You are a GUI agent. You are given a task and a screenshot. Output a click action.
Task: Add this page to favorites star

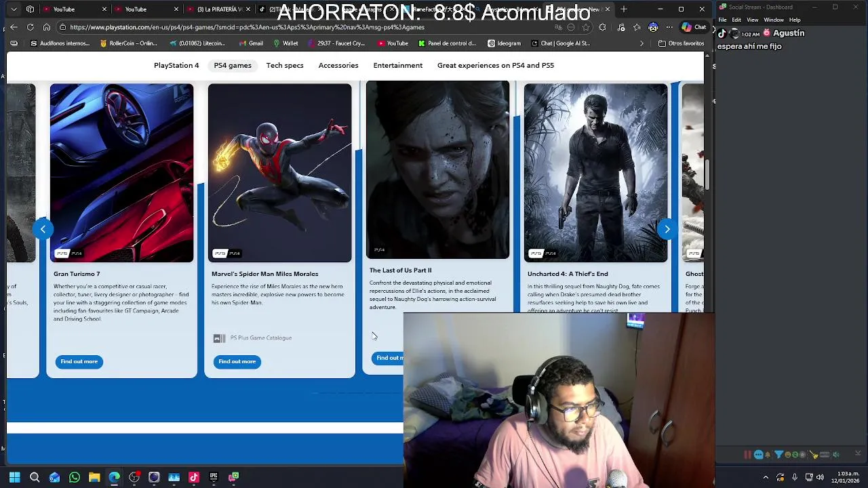(586, 27)
